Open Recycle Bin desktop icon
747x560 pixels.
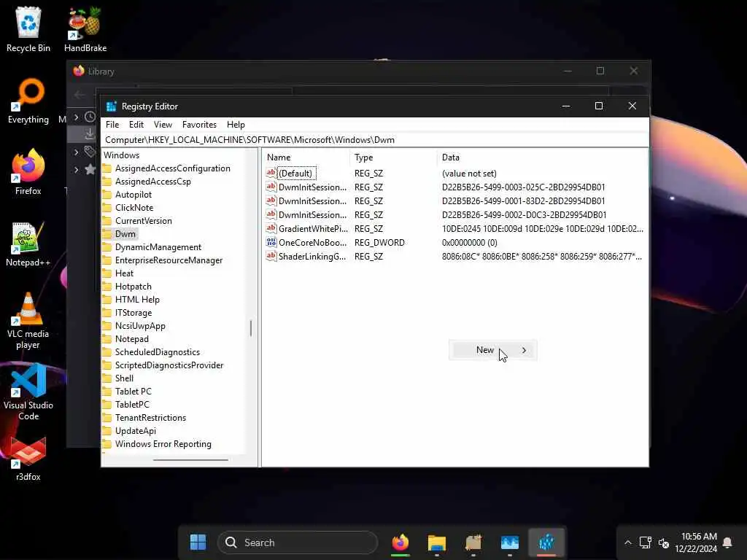click(28, 28)
